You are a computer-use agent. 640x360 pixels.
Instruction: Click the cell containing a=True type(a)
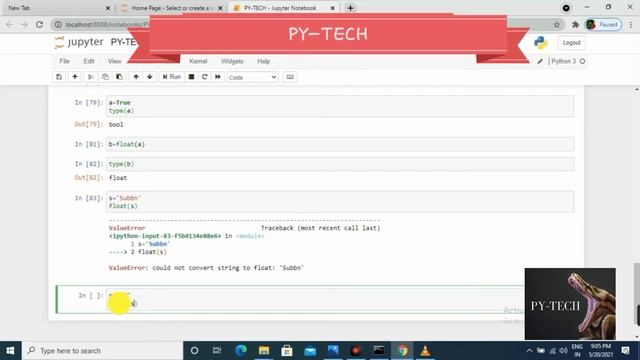click(x=340, y=106)
